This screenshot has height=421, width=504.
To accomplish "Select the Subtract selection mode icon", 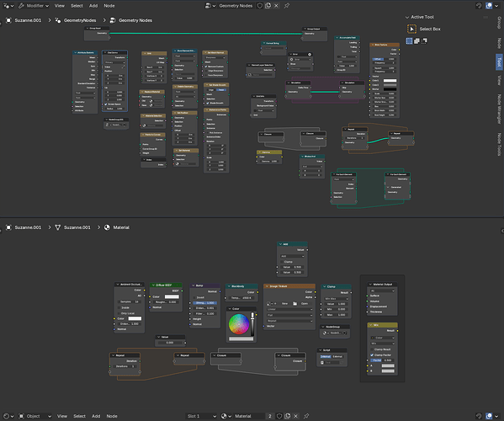I will 424,41.
